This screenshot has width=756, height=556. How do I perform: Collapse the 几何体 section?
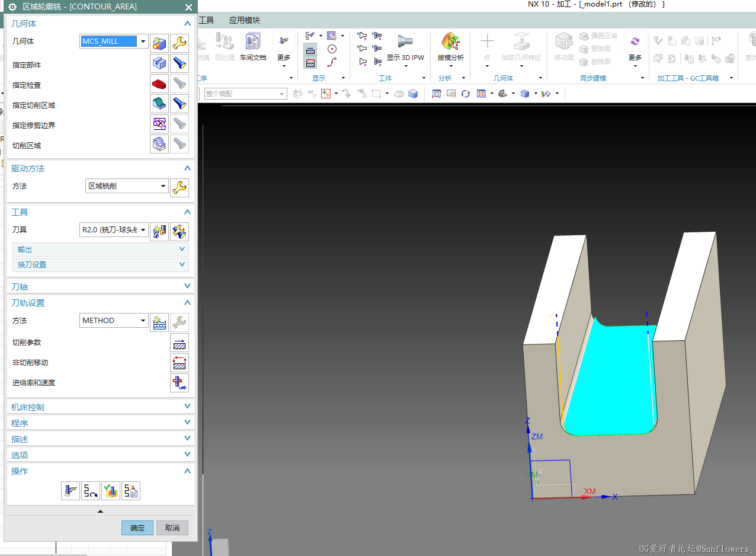point(187,23)
